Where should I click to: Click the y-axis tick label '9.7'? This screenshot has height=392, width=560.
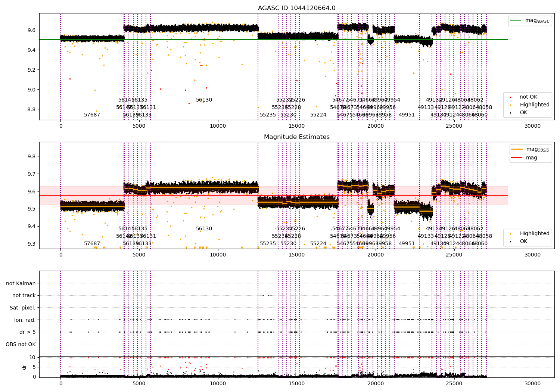coord(32,174)
